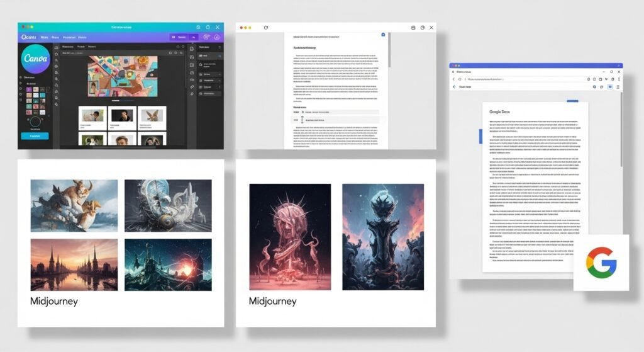Click the top icon in Canva's right tool strip
The image size is (644, 352).
pyautogui.click(x=192, y=48)
